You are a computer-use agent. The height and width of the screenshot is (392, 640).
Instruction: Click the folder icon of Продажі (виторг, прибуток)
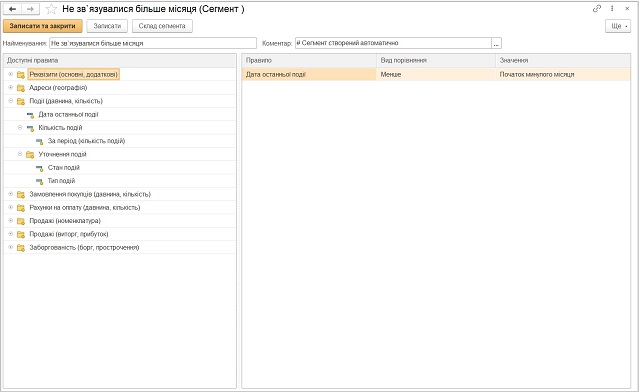click(x=21, y=235)
